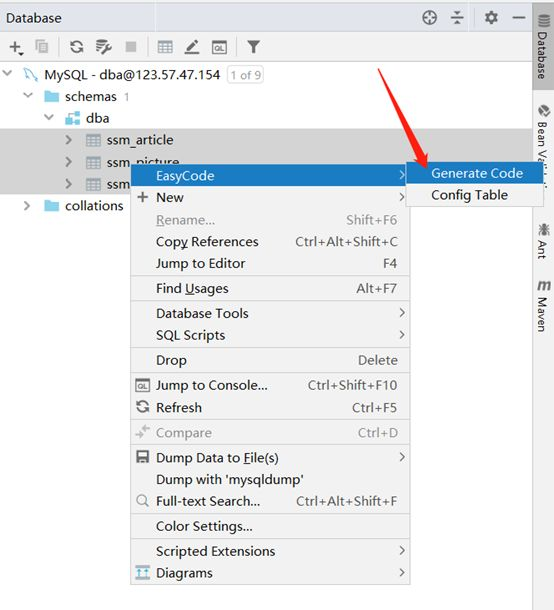
Task: Choose Drop from context menu
Action: click(x=269, y=360)
